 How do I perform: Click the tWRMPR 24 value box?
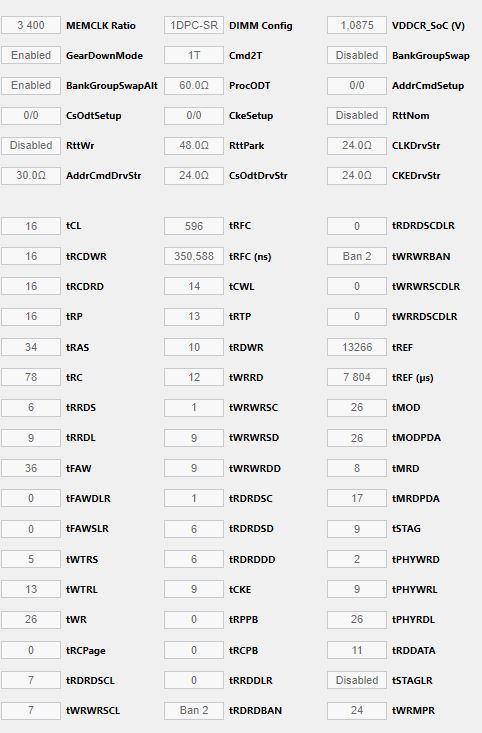point(357,711)
